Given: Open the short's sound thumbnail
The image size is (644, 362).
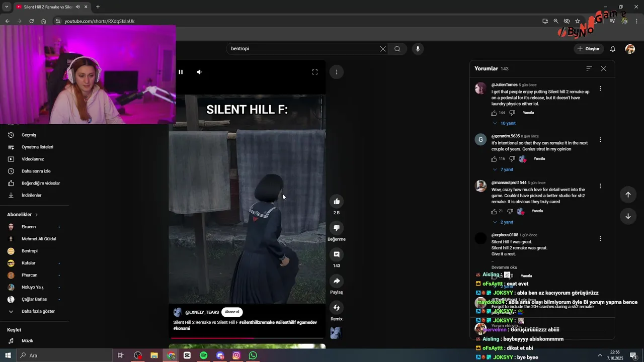Looking at the screenshot, I should coord(336,333).
